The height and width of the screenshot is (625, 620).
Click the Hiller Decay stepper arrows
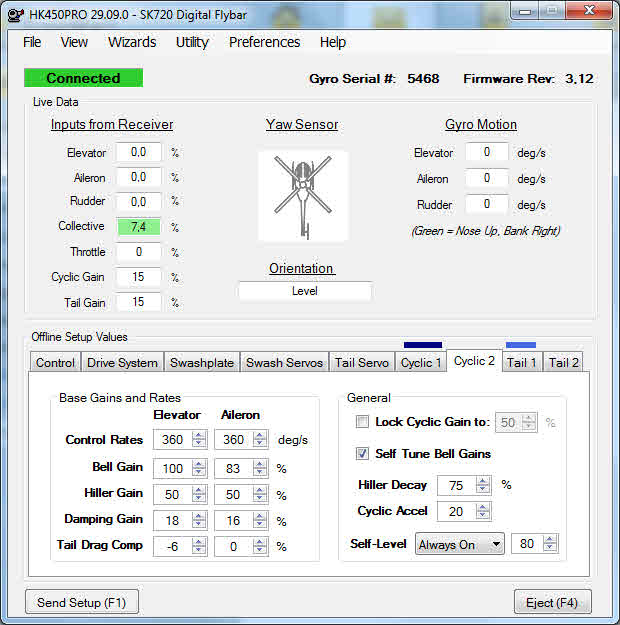pyautogui.click(x=483, y=485)
